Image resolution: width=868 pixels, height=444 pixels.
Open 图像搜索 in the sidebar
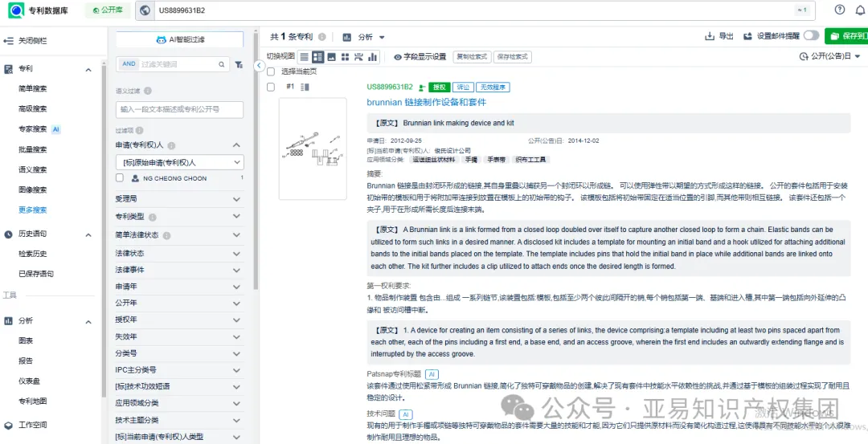coord(33,189)
